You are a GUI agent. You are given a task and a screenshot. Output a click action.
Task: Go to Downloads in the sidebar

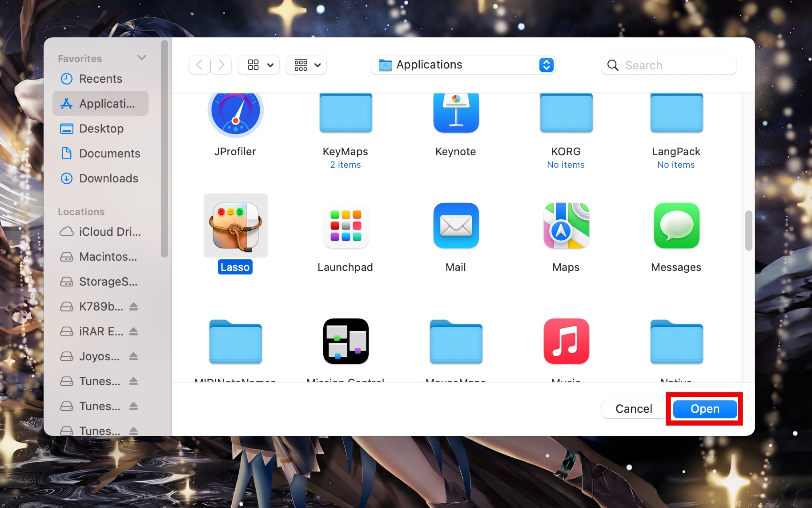click(109, 178)
